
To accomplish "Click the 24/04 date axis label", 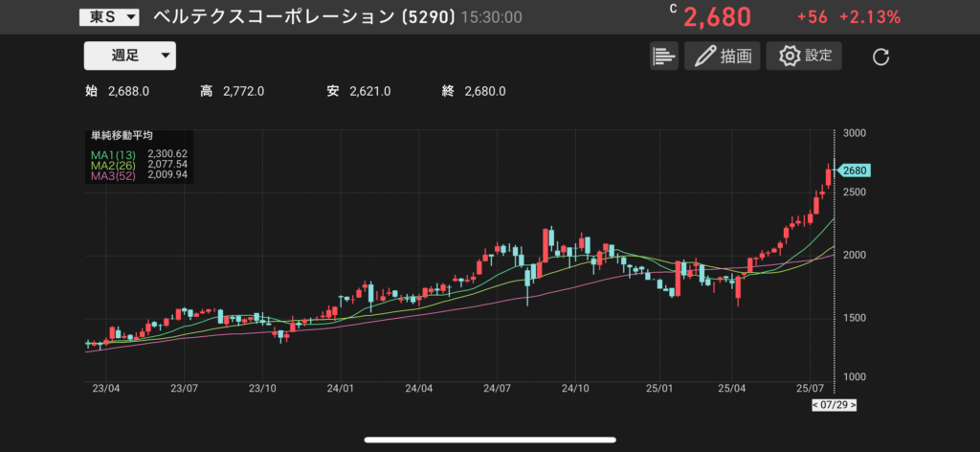I will pyautogui.click(x=419, y=388).
